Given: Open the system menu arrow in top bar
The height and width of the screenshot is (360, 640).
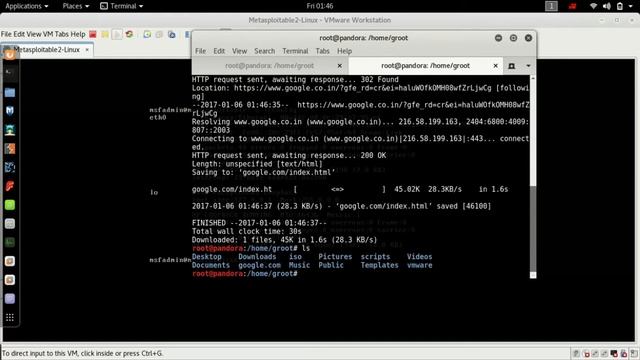Looking at the screenshot, I should click(x=632, y=6).
